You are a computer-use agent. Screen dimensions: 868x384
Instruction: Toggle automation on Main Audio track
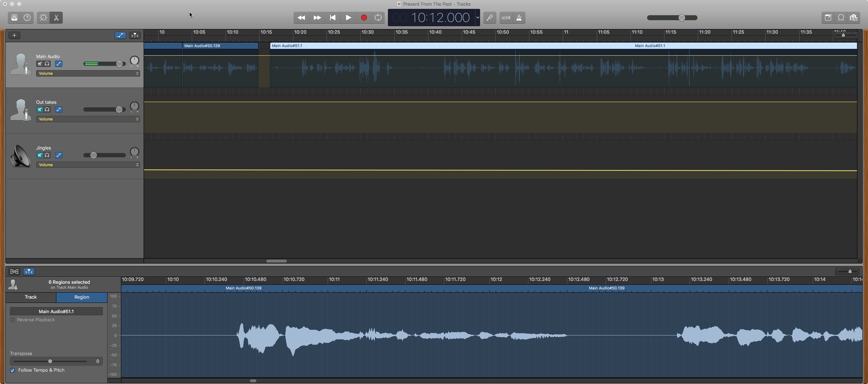click(59, 64)
